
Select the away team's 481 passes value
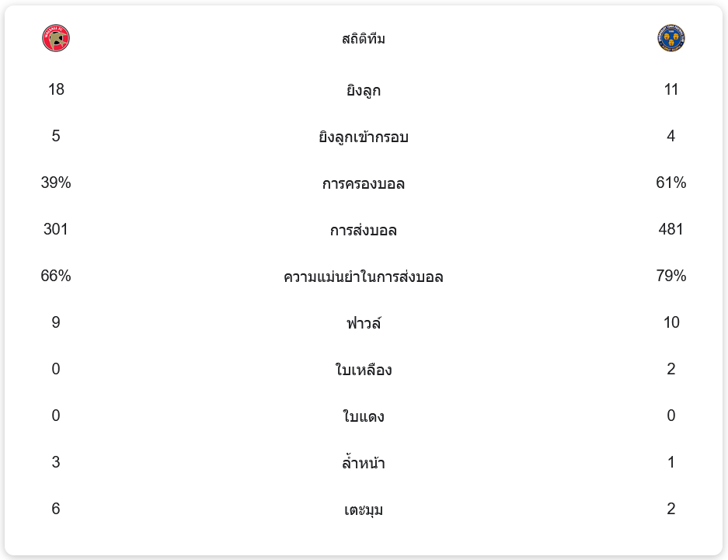point(671,229)
